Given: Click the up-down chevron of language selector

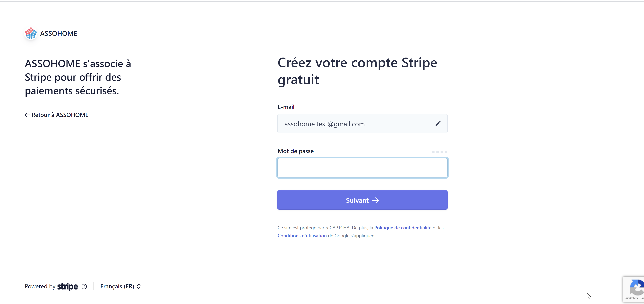Looking at the screenshot, I should 139,287.
